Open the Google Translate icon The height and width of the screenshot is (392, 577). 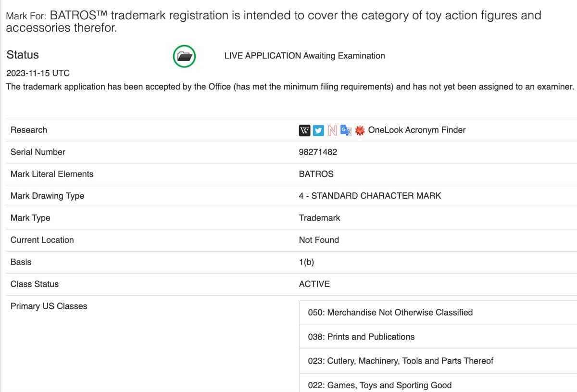[345, 130]
